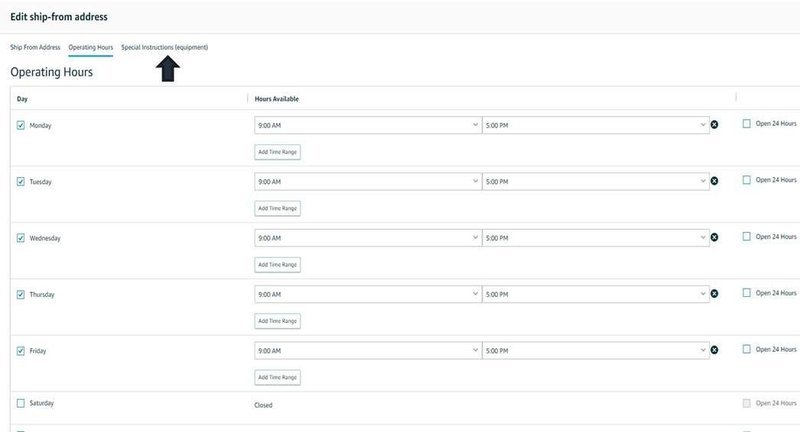
Task: Open Monday's 9:00 AM start time dropdown
Action: [x=367, y=125]
